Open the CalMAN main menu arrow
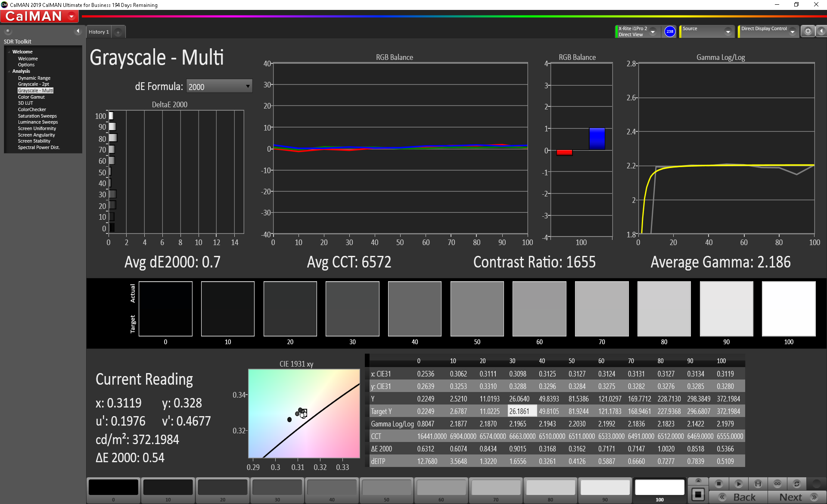 pyautogui.click(x=72, y=16)
